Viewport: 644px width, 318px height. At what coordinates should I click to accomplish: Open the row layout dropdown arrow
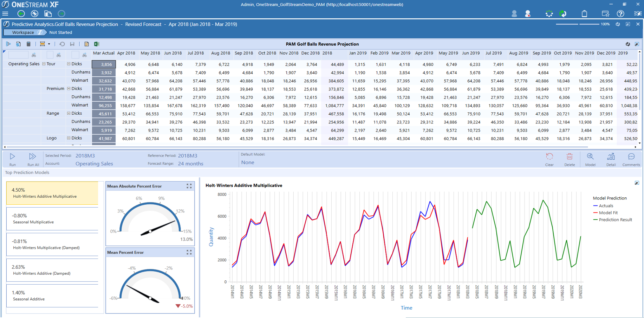point(49,44)
